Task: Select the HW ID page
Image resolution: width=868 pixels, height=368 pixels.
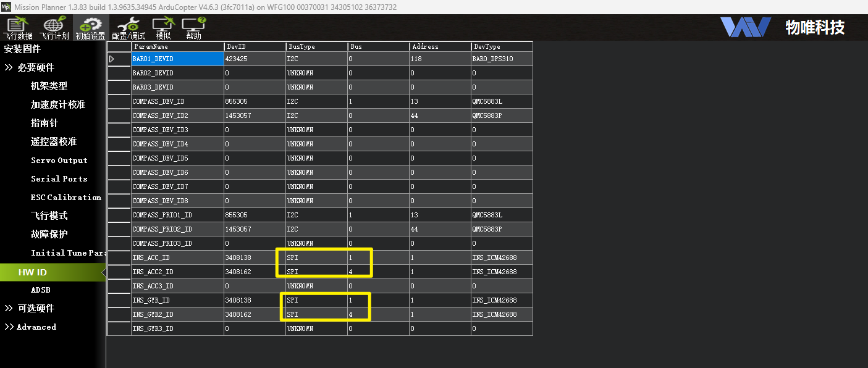Action: [53, 272]
